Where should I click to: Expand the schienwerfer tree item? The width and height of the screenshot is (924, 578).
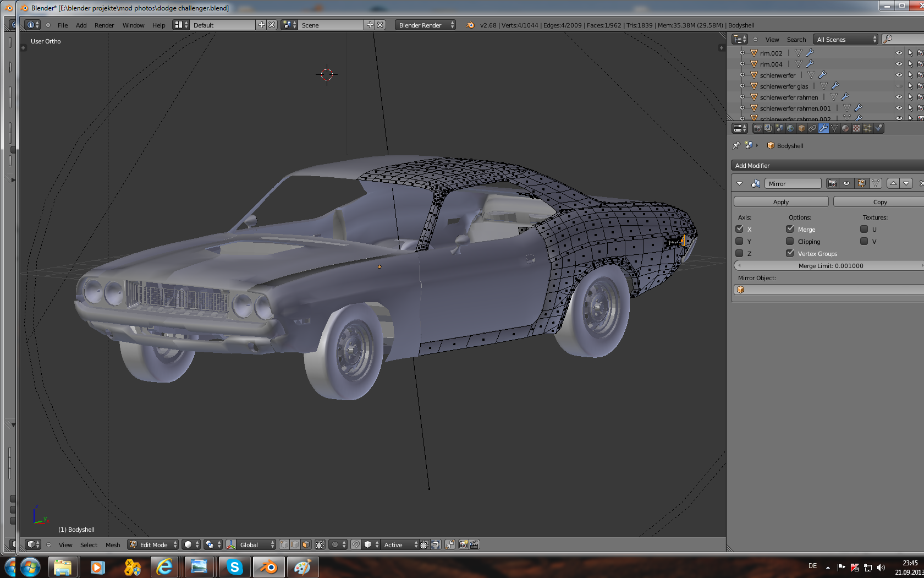click(742, 75)
